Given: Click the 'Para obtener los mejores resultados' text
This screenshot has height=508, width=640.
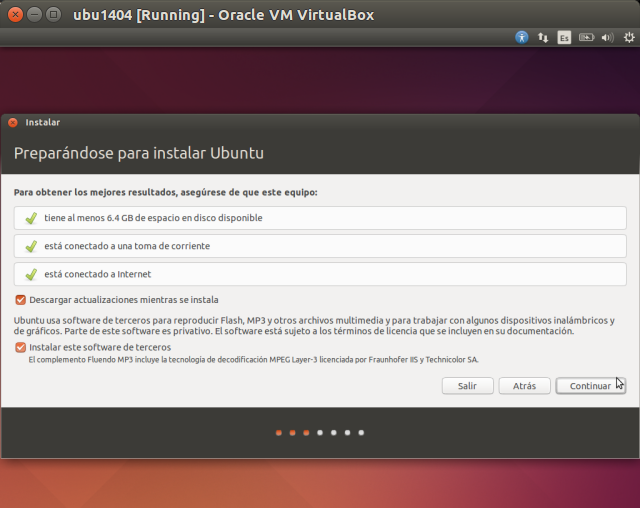Looking at the screenshot, I should 165,192.
